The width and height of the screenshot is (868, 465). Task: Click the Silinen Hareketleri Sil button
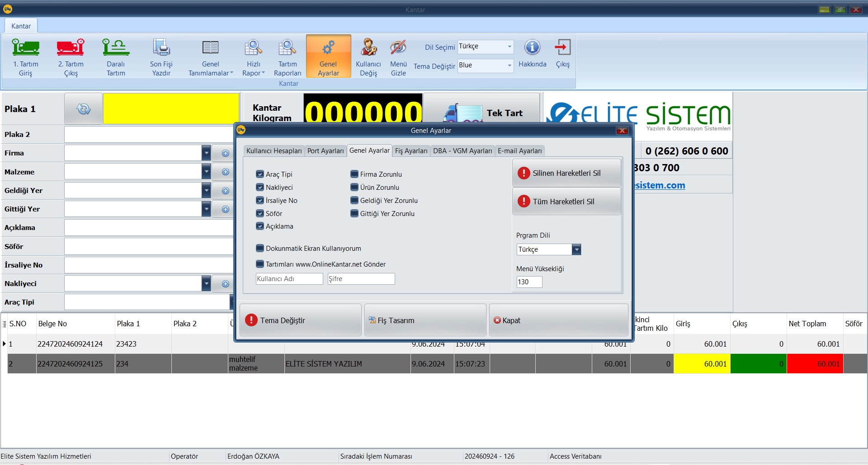566,173
